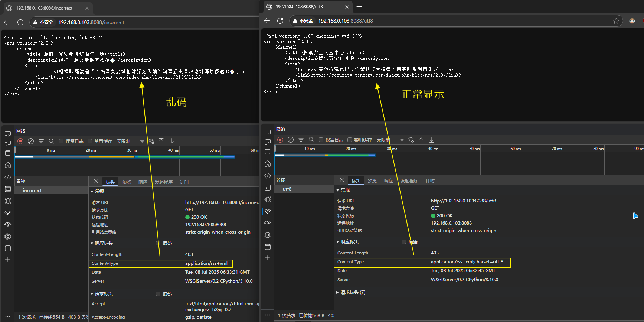The image size is (644, 322).
Task: Click record button in right network toolbar
Action: pyautogui.click(x=280, y=140)
